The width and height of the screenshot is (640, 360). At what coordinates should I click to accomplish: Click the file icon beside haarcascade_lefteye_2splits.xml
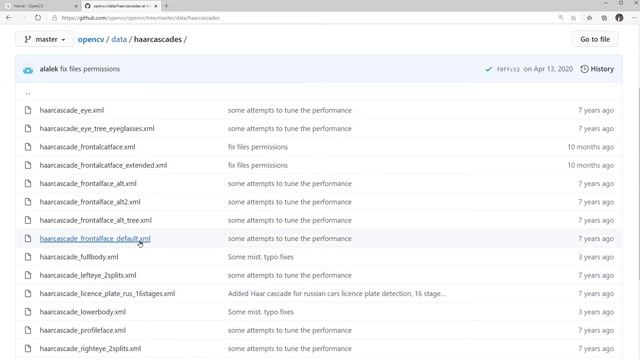pos(28,276)
